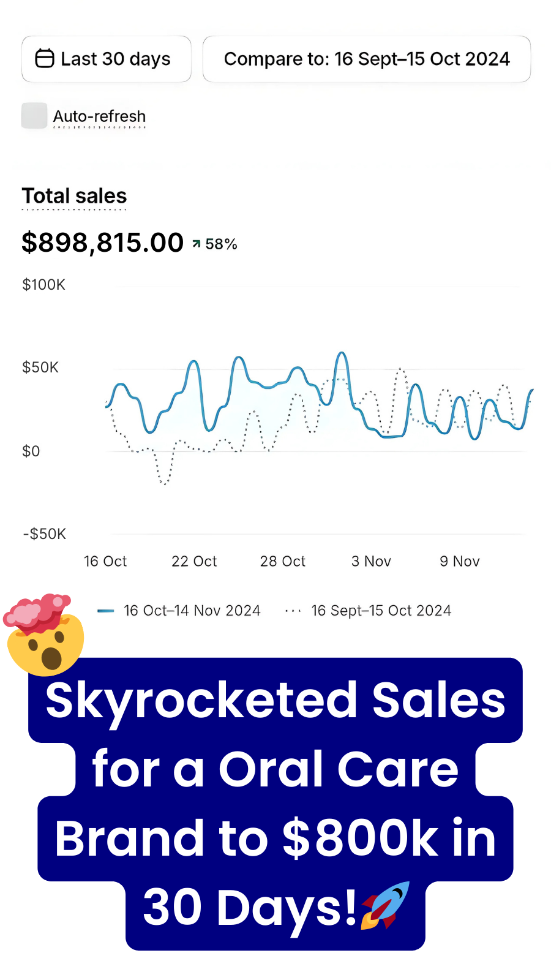Click the 3 Nov label on the x-axis

371,561
